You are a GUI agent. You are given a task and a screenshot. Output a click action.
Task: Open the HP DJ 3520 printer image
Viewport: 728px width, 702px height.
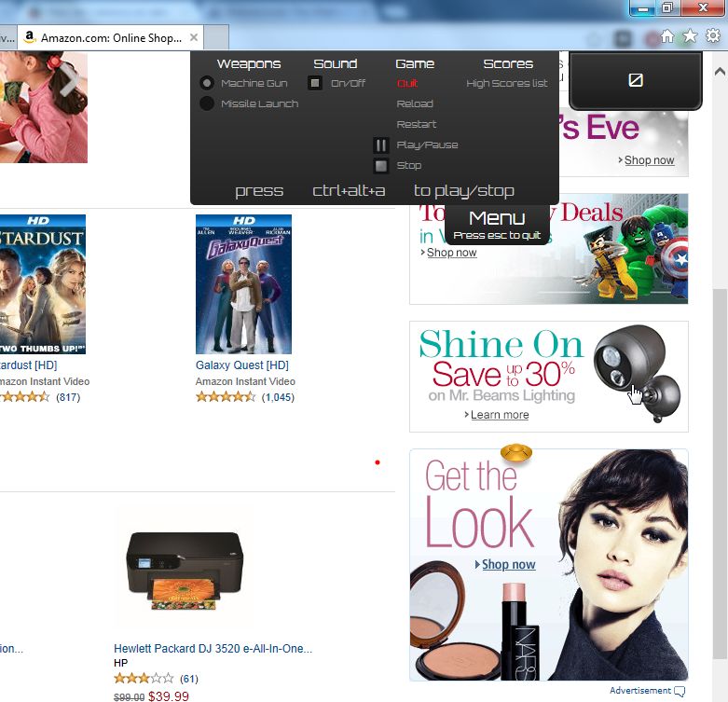185,571
